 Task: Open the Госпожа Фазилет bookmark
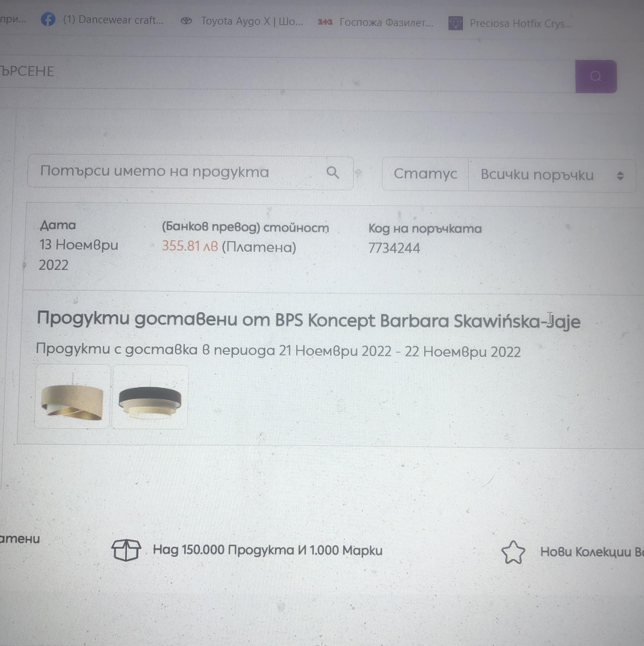tap(375, 22)
